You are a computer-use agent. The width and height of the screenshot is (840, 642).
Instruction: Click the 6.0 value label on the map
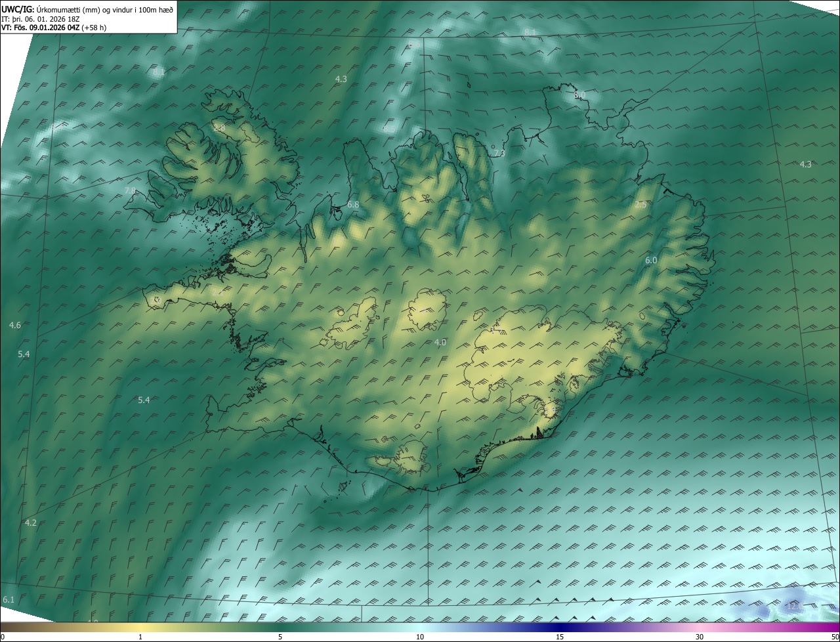651,261
